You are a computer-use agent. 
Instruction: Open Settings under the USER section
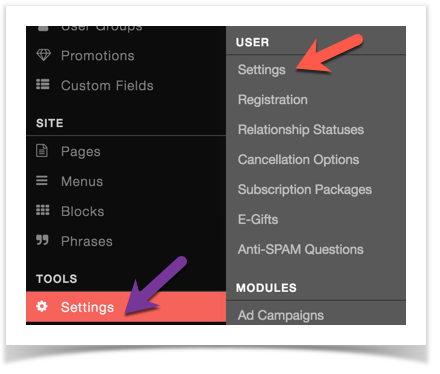tap(262, 70)
